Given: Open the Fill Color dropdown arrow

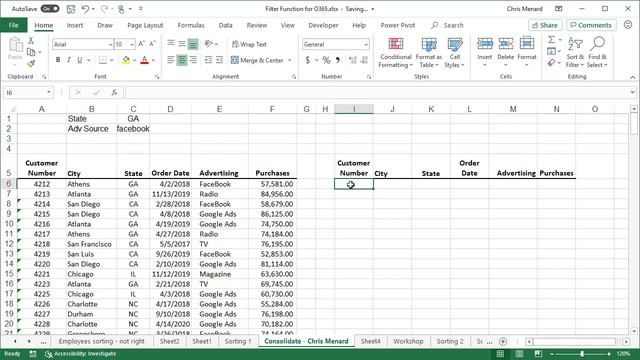Looking at the screenshot, I should 134,60.
